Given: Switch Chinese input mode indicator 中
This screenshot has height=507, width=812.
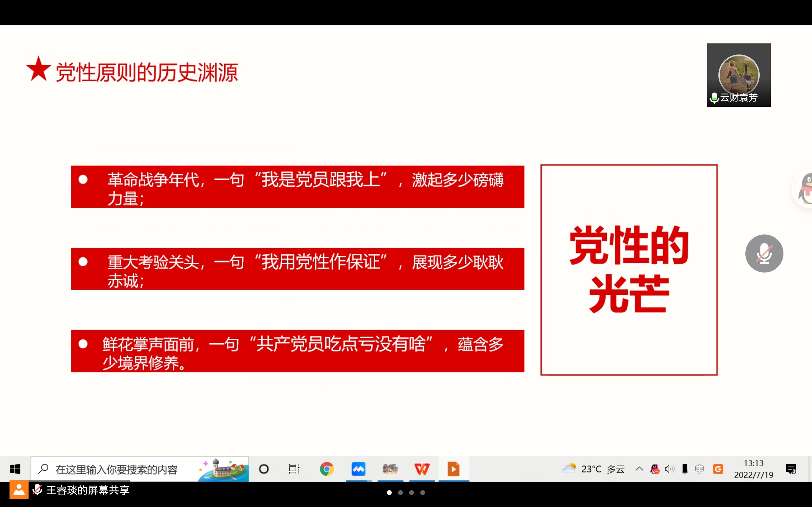Looking at the screenshot, I should tap(700, 469).
